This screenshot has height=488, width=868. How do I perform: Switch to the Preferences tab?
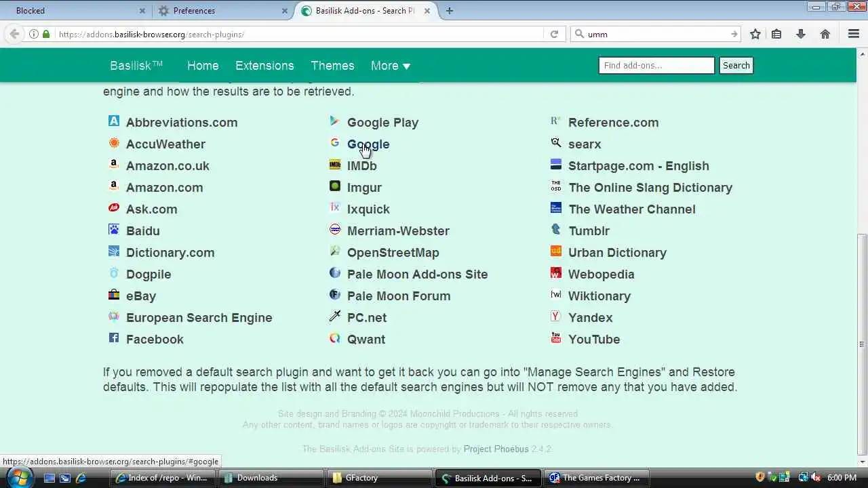222,11
